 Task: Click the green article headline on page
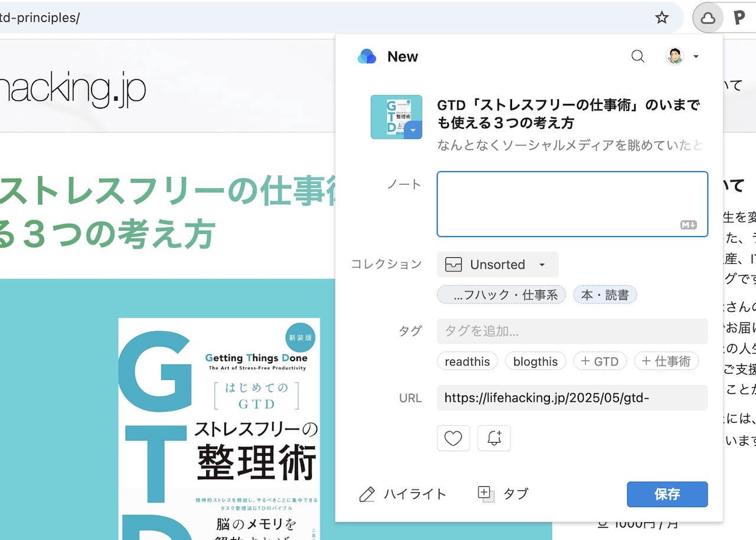[x=168, y=212]
